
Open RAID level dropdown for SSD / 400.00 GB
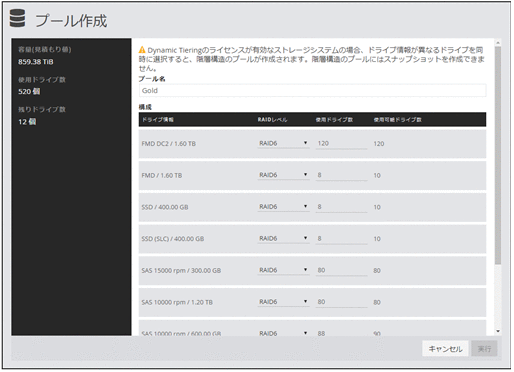283,207
